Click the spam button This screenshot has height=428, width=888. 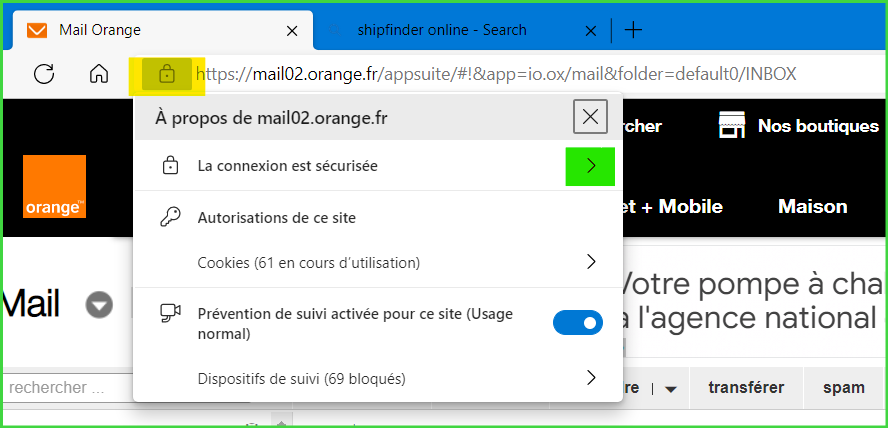point(843,388)
